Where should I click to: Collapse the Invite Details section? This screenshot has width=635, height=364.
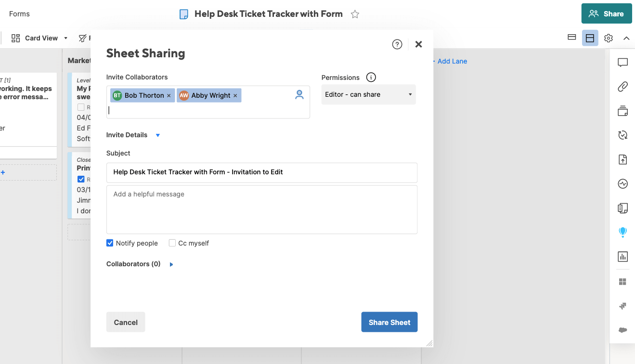(x=157, y=135)
